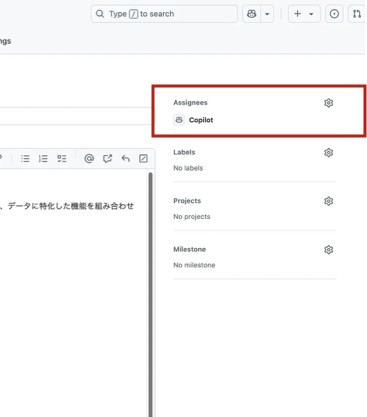Click the No labels text
The height and width of the screenshot is (417, 367).
click(x=188, y=168)
